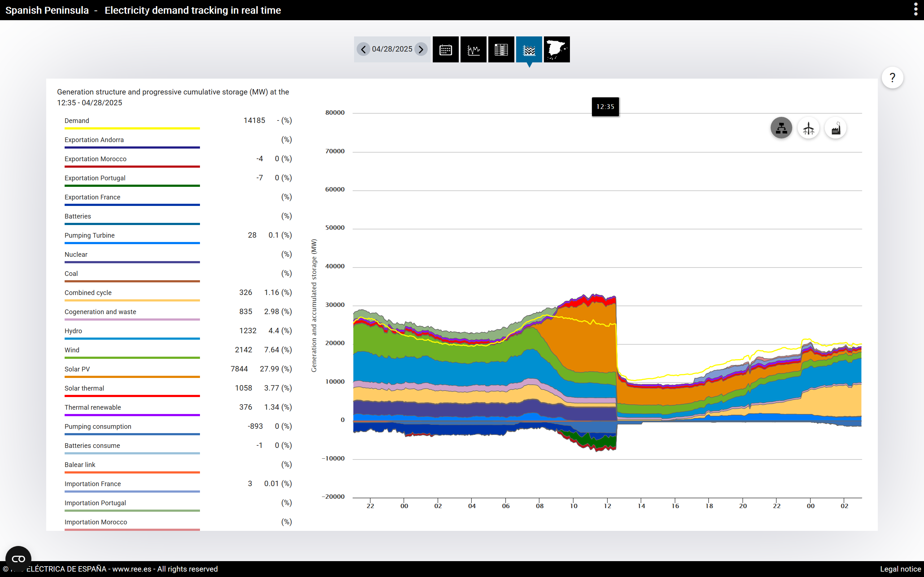Image resolution: width=924 pixels, height=577 pixels.
Task: Open the data table view icon
Action: pyautogui.click(x=501, y=50)
